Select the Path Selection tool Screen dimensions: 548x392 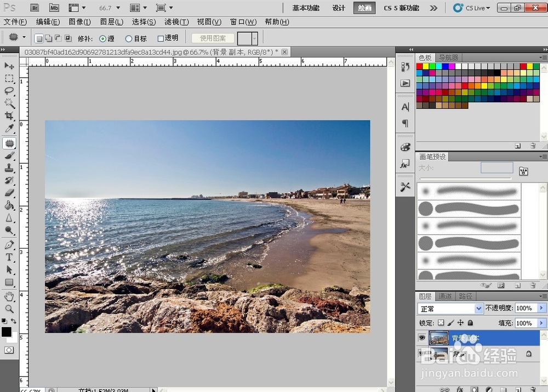click(9, 270)
